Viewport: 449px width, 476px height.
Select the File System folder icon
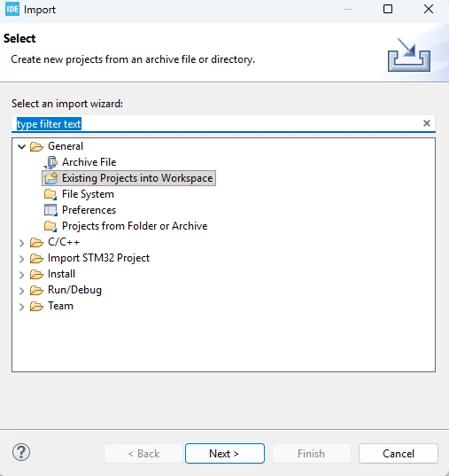click(x=50, y=194)
